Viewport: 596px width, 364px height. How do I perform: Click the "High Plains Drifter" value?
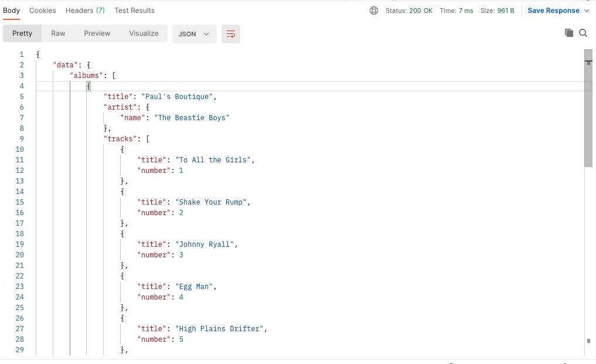219,329
